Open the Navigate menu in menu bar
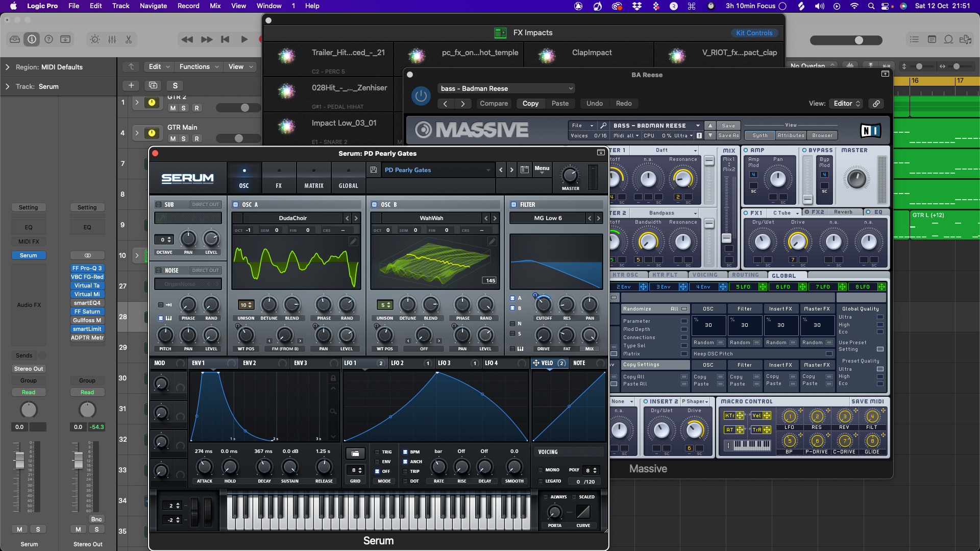980x551 pixels. click(153, 6)
